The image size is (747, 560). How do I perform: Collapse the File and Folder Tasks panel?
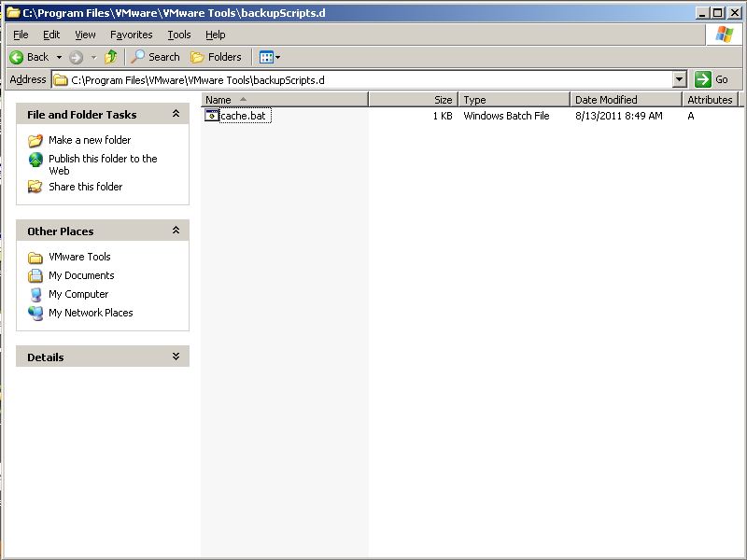[x=176, y=114]
